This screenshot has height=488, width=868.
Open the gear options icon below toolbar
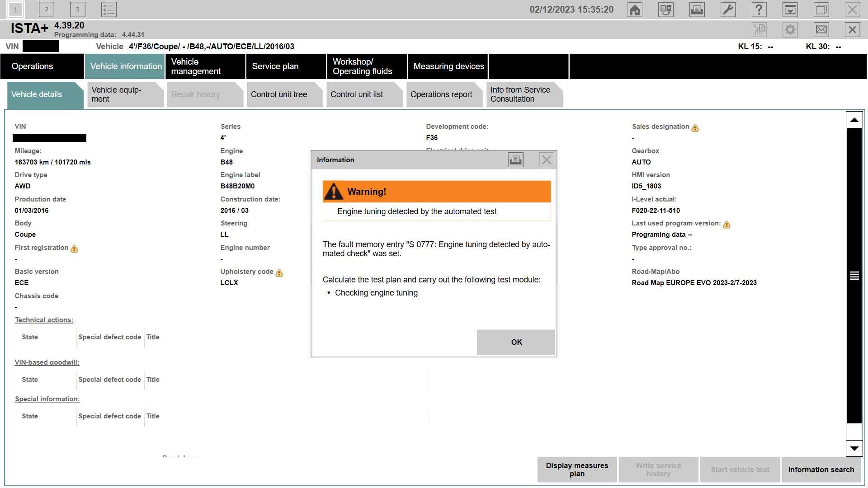[x=790, y=30]
